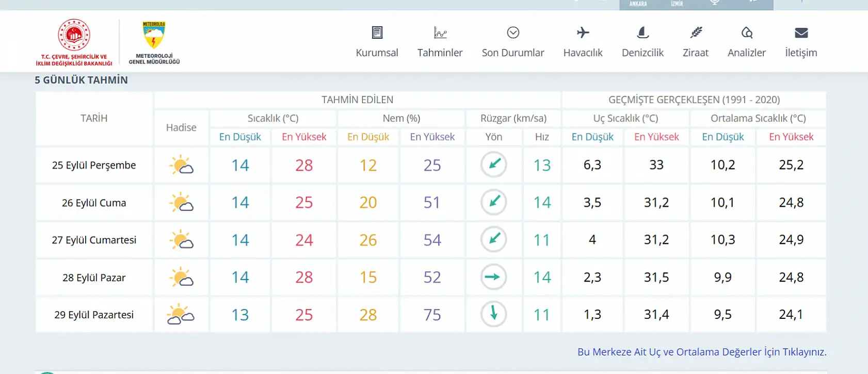
Task: Click the Hadise column header
Action: 181,127
